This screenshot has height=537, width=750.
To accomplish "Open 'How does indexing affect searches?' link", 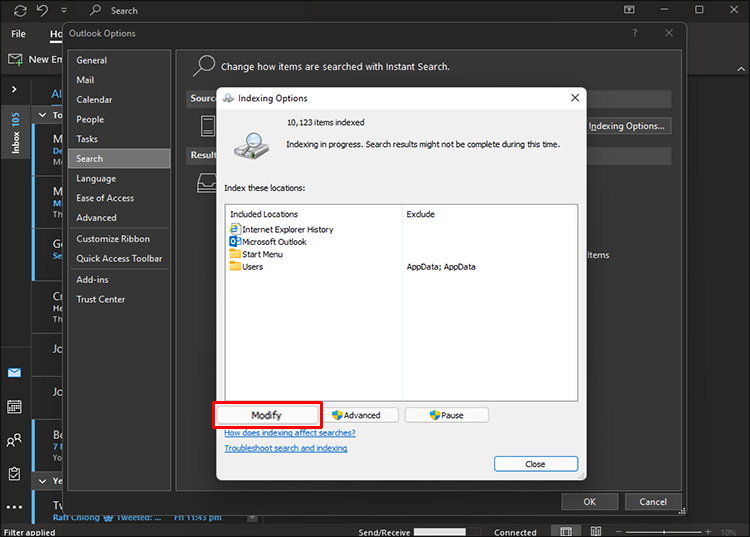I will pyautogui.click(x=289, y=433).
